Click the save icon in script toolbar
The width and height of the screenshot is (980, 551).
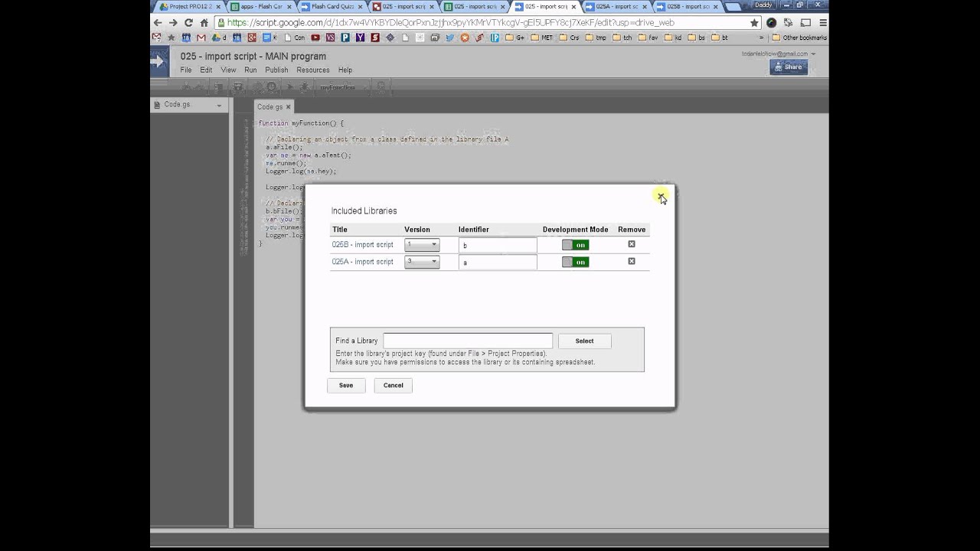tap(238, 87)
